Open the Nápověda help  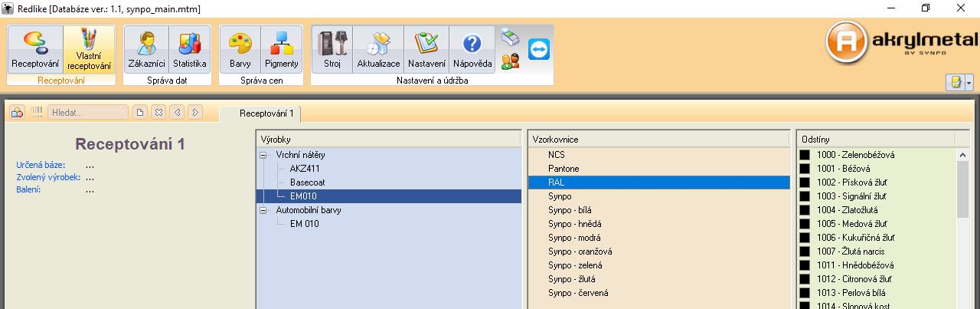point(472,49)
